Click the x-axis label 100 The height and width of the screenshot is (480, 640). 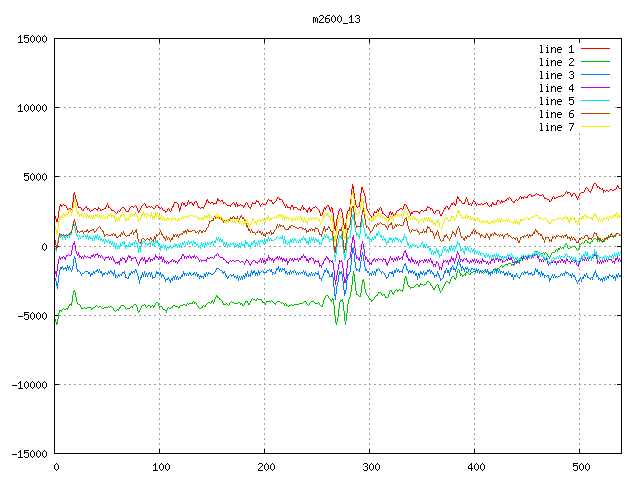click(161, 467)
